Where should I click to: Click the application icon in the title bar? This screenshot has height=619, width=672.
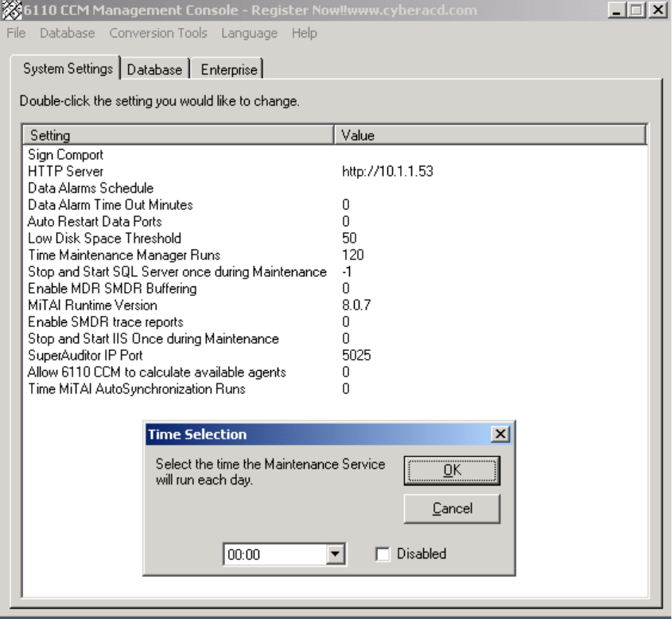11,10
